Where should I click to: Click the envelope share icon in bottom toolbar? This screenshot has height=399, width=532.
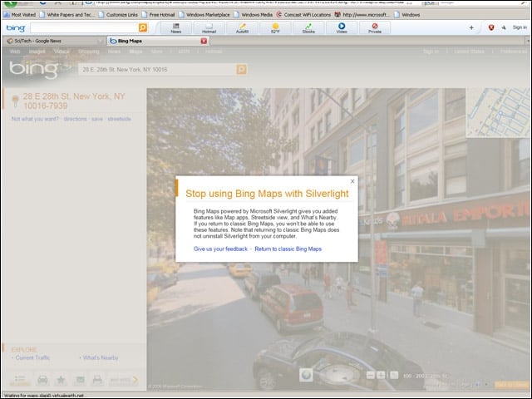coord(80,379)
